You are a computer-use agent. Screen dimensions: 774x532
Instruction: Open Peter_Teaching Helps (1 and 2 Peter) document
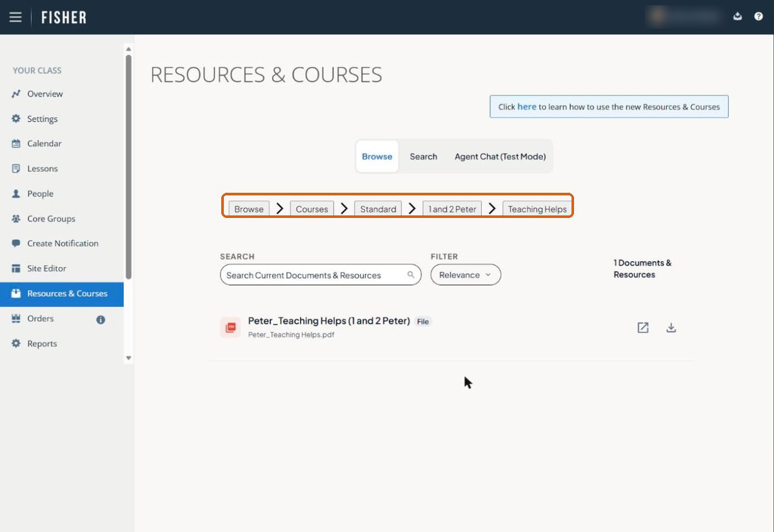tap(329, 320)
